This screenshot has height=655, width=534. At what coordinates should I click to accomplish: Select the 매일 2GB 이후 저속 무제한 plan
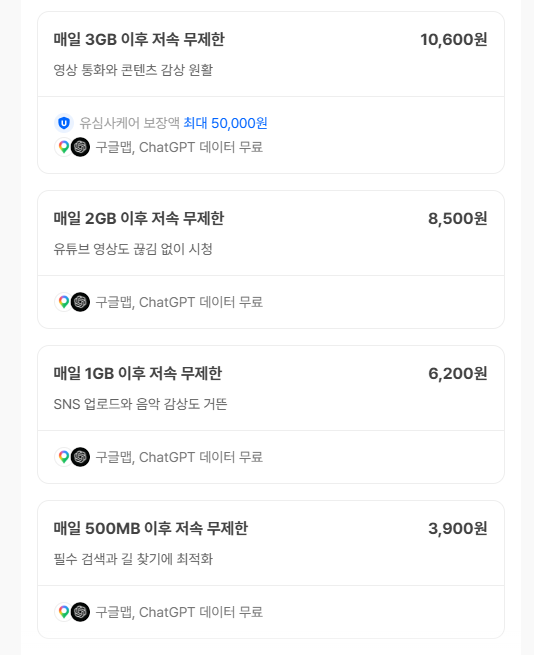271,259
